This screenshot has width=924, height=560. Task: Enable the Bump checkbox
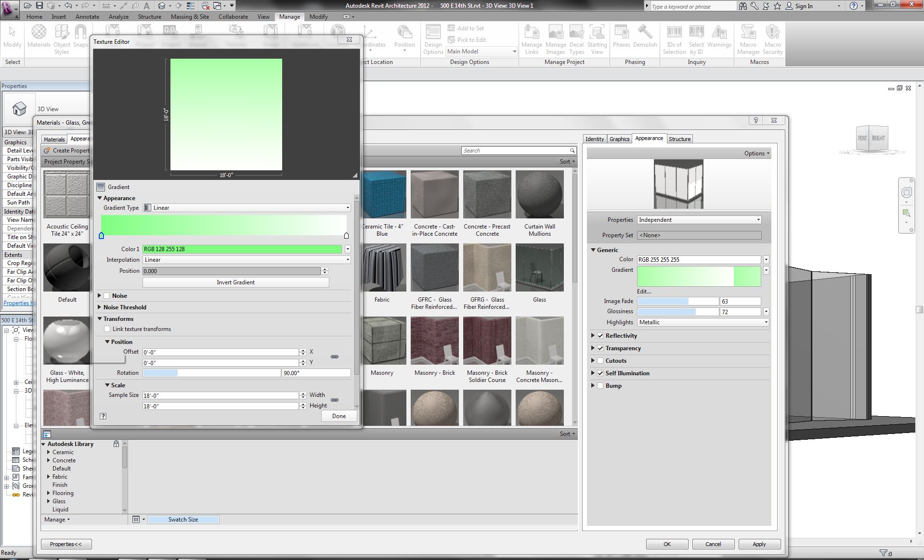point(600,386)
